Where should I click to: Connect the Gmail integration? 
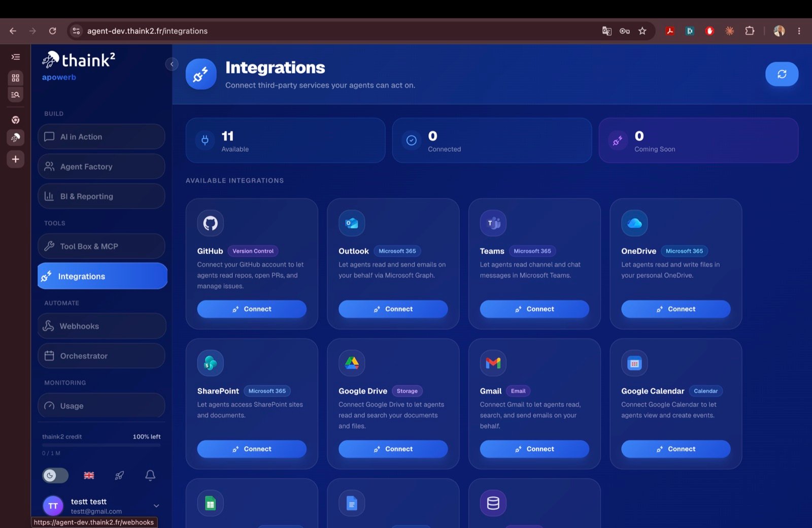click(534, 449)
